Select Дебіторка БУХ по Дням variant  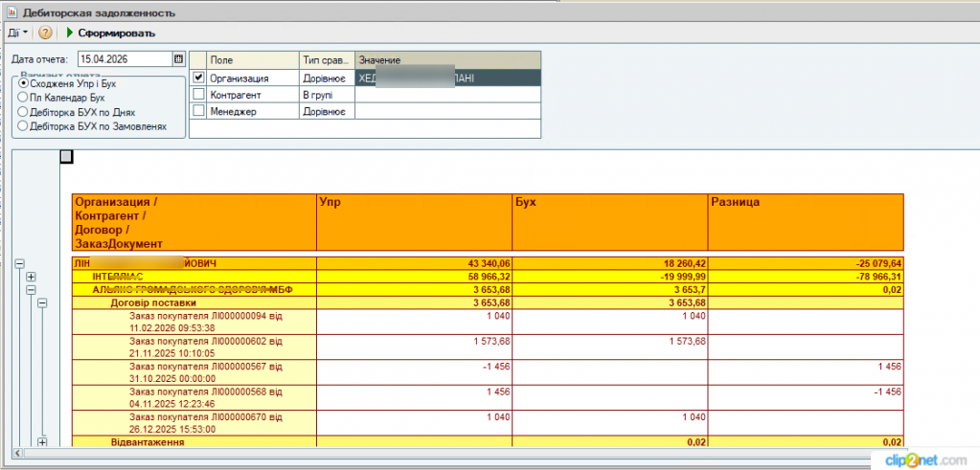[x=77, y=112]
